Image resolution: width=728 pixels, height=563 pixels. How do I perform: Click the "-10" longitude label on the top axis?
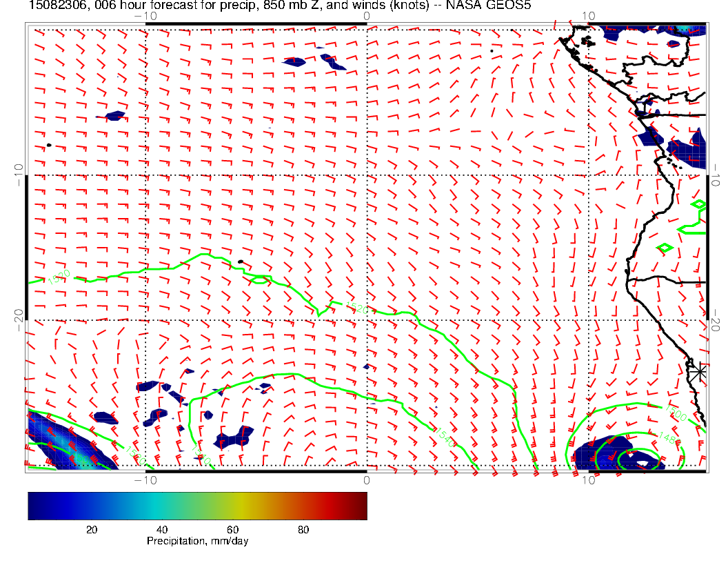click(145, 16)
